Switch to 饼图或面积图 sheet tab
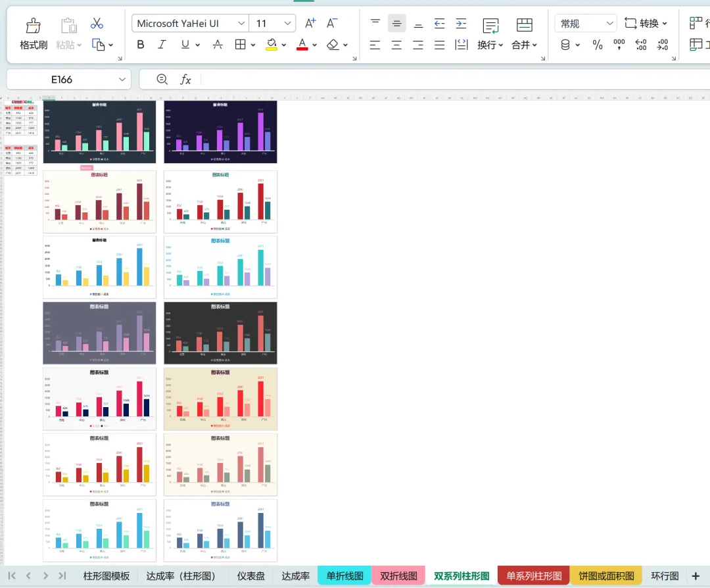710x588 pixels. coord(606,576)
